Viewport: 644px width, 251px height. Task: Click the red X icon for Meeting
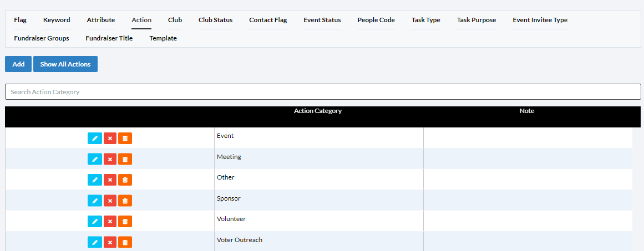coord(110,159)
